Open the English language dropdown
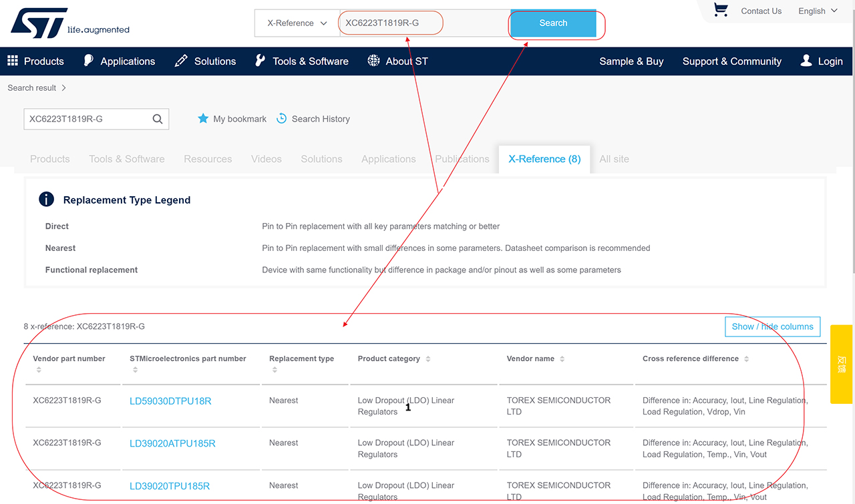This screenshot has width=855, height=504. (x=817, y=11)
